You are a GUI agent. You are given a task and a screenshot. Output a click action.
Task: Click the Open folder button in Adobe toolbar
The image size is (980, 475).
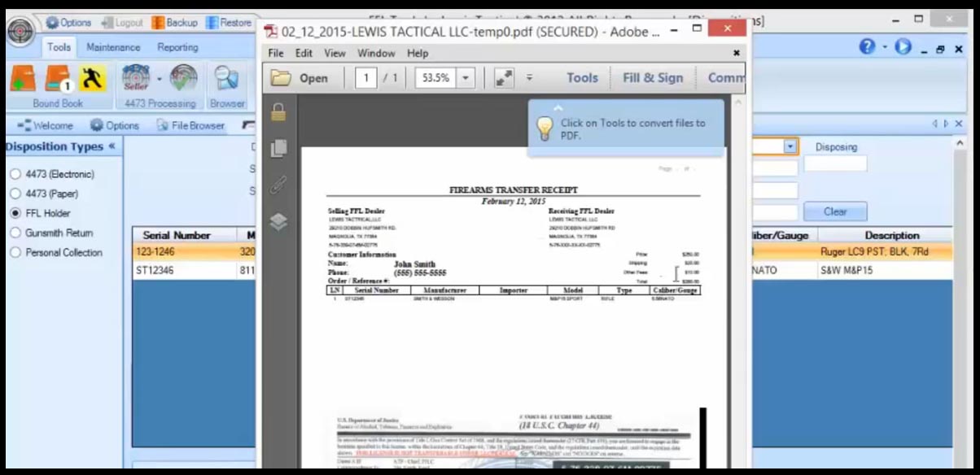[300, 78]
